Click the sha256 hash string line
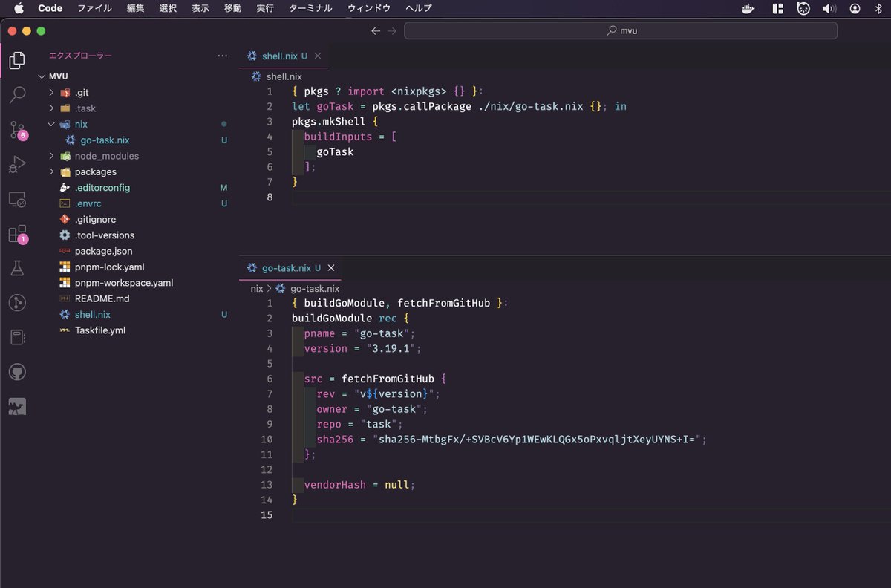The width and height of the screenshot is (891, 588). pyautogui.click(x=512, y=440)
